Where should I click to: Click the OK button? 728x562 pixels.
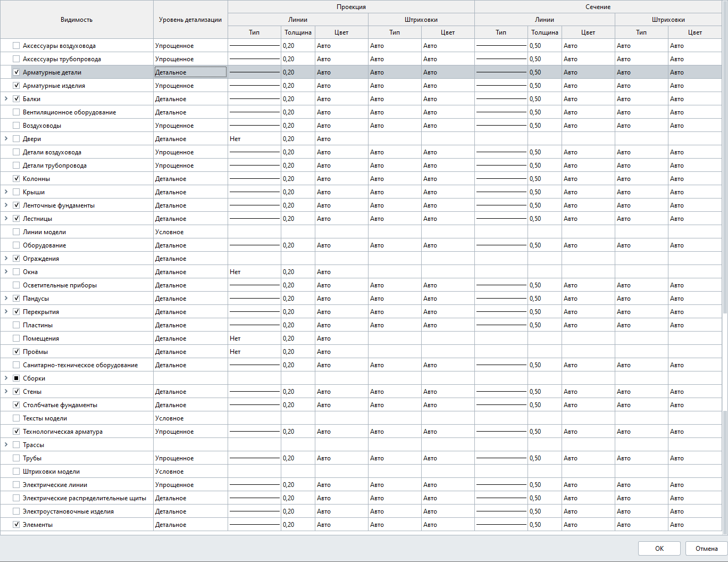tap(659, 549)
